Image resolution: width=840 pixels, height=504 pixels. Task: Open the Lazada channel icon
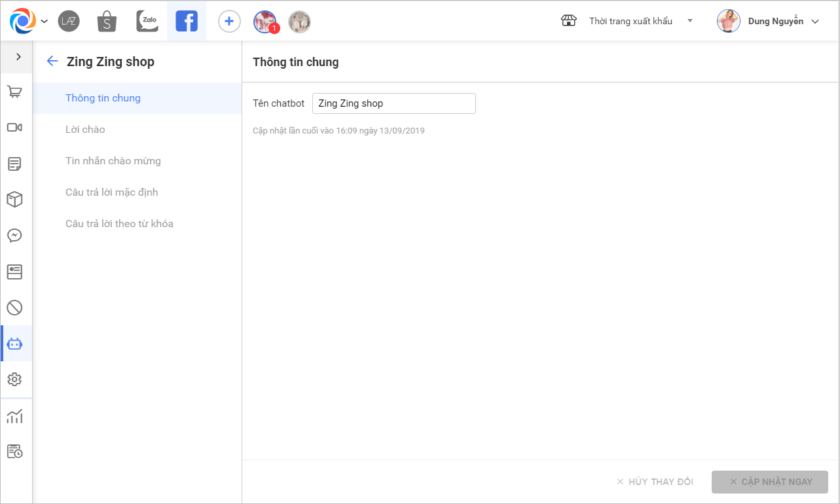(69, 22)
